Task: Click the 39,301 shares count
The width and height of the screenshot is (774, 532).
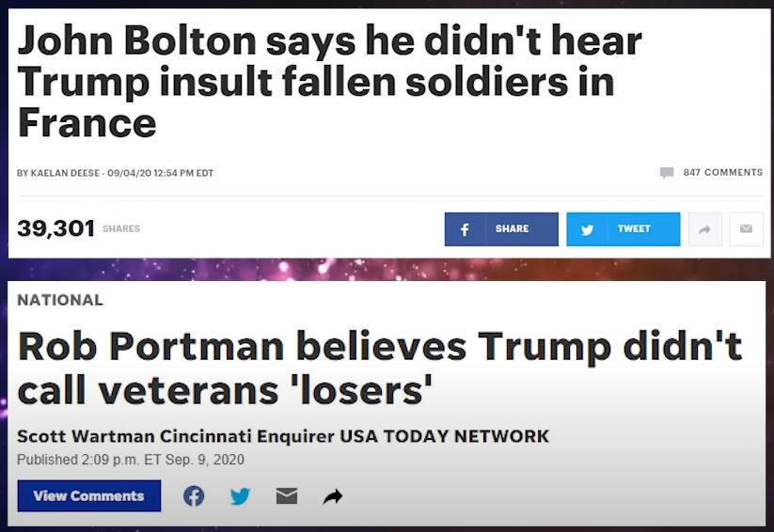Action: point(55,228)
